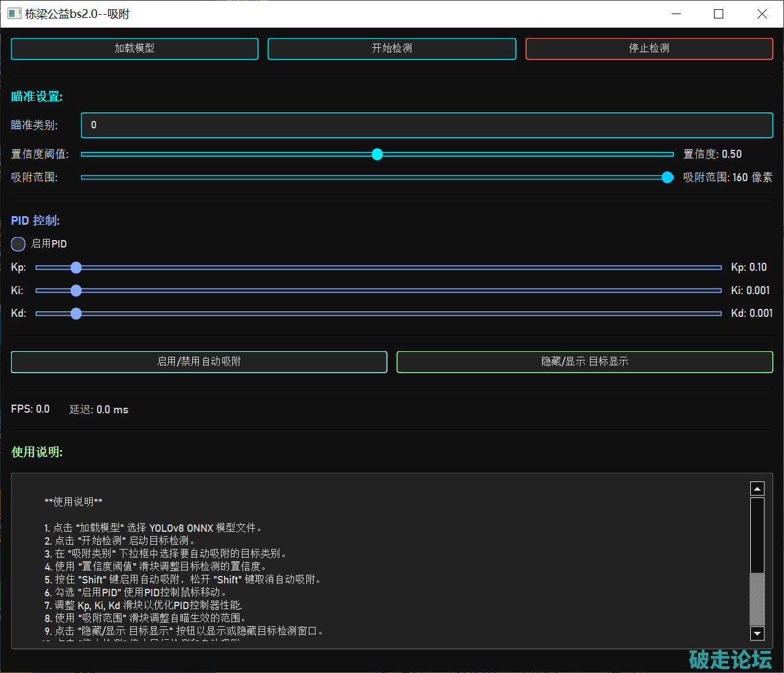Stop detection with 停止检测 button

pos(649,49)
